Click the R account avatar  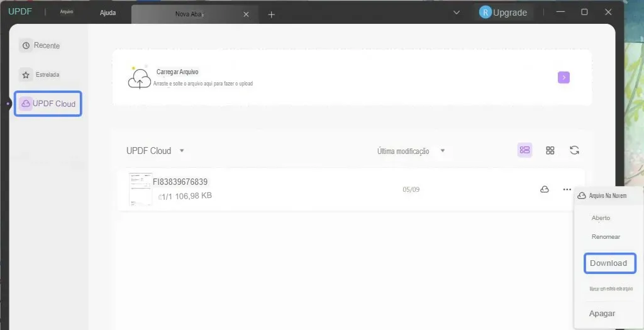[x=485, y=13]
